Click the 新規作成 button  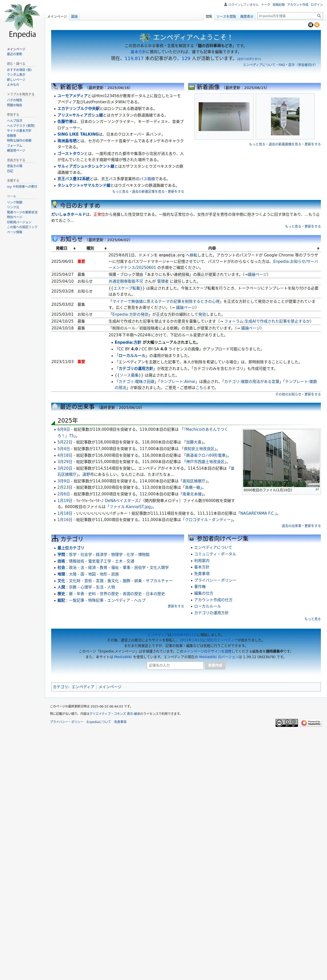215,665
